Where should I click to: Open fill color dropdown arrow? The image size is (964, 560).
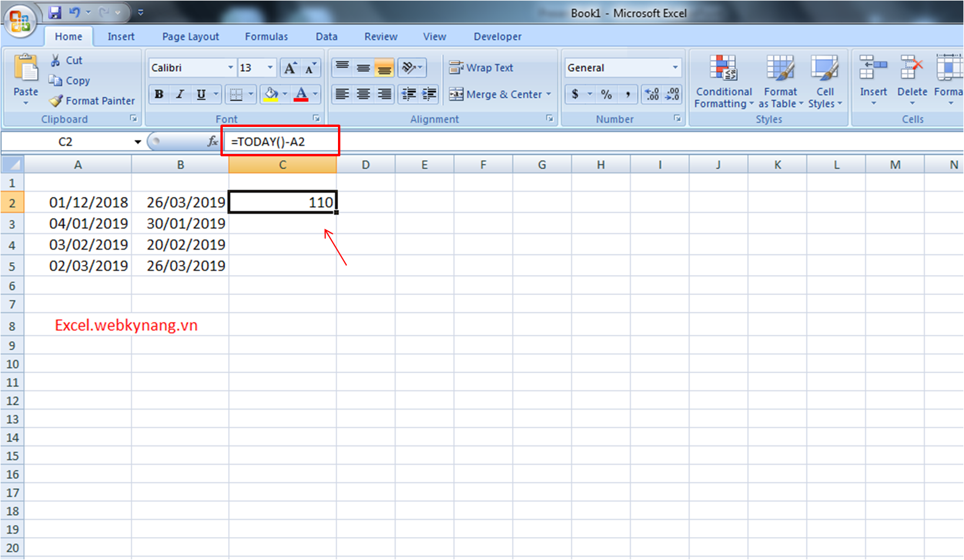(285, 94)
